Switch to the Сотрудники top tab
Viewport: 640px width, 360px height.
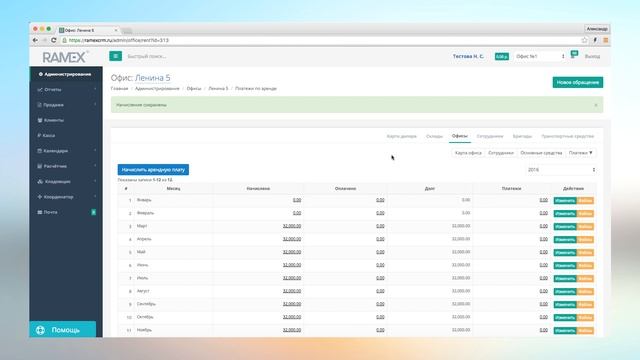pyautogui.click(x=490, y=136)
